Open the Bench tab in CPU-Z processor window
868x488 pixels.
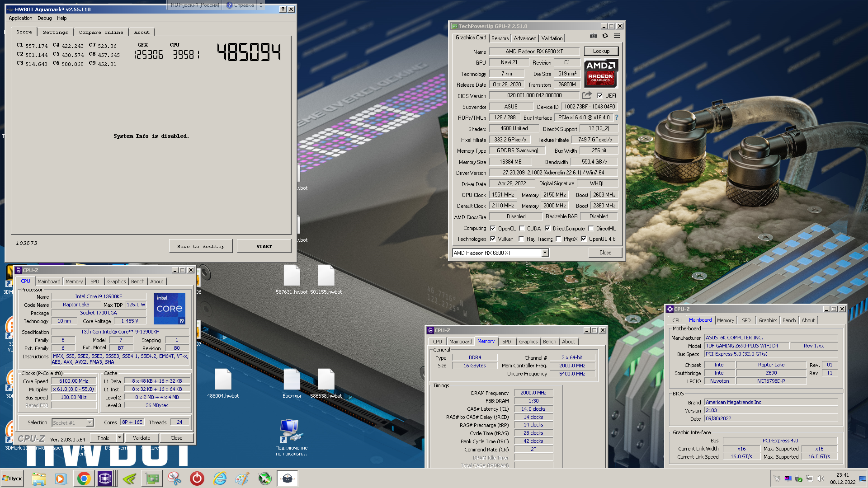point(137,282)
